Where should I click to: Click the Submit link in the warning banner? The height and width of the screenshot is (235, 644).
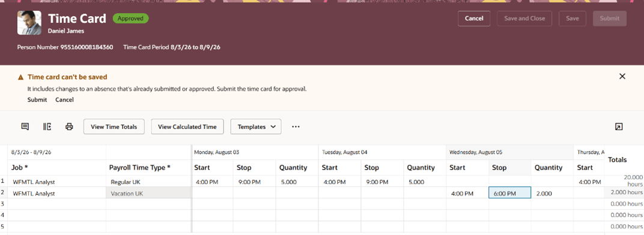37,100
